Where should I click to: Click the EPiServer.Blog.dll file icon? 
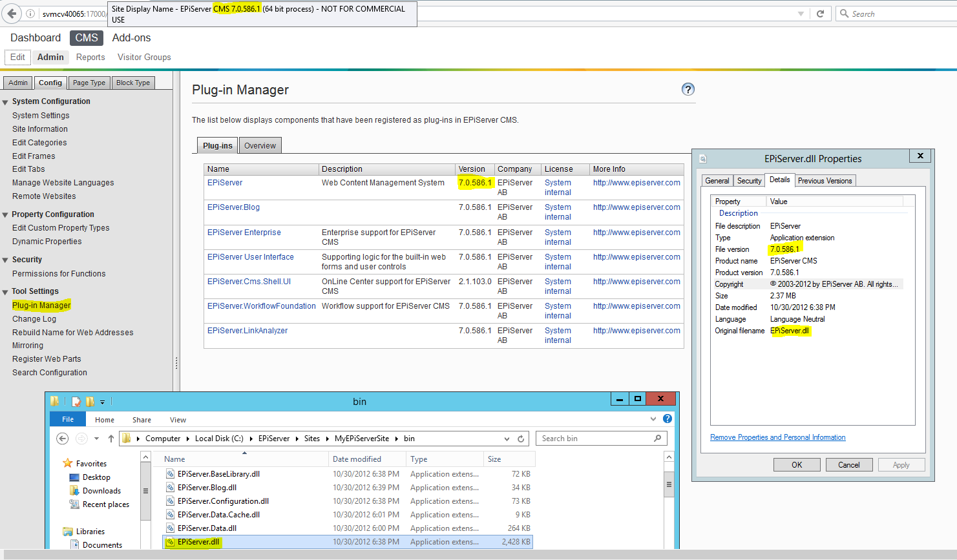pos(171,488)
